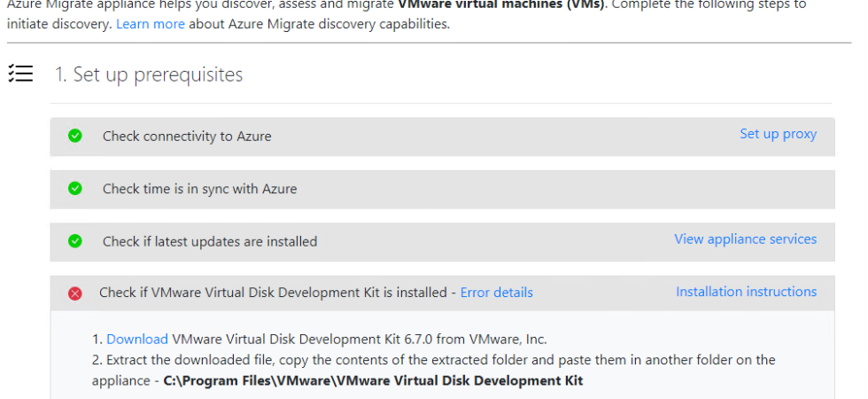Image resolution: width=868 pixels, height=399 pixels.
Task: Expand Check if latest updates are installed row
Action: [x=442, y=241]
